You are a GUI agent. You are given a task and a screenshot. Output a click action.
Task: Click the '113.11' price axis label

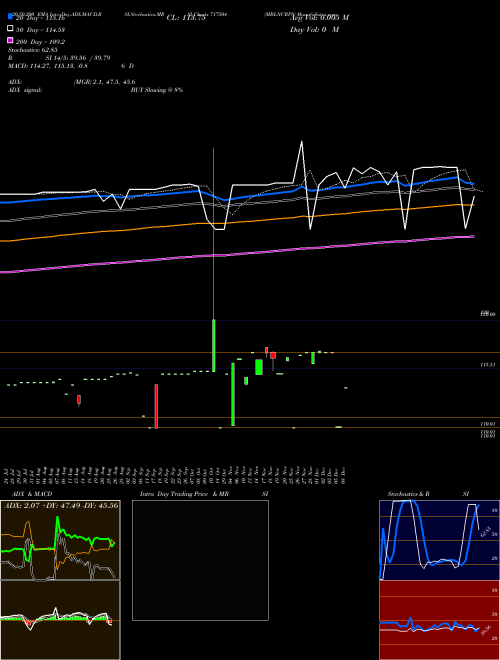(x=488, y=365)
